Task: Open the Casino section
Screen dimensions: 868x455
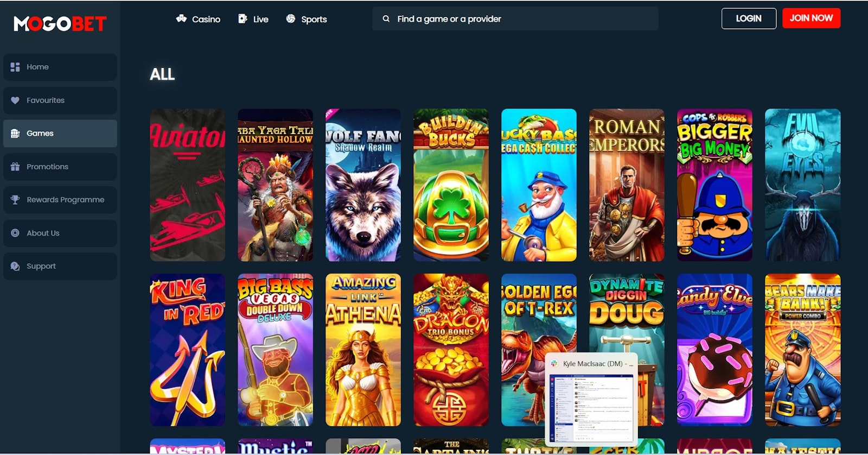Action: [198, 19]
